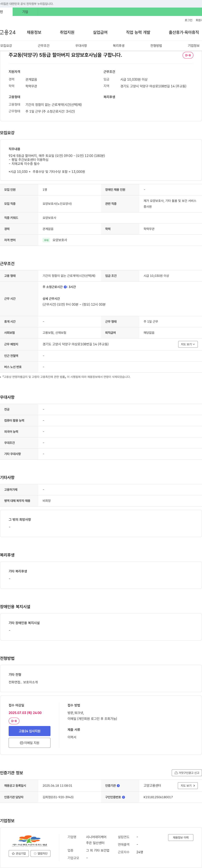
Task: Click the 우대 tag beside 요양보호사
Action: [x=46, y=240]
